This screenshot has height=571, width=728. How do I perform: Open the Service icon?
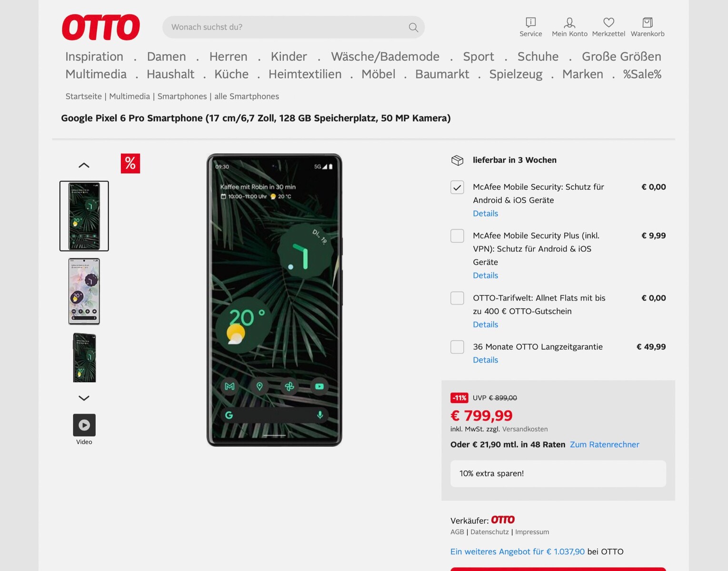tap(530, 27)
